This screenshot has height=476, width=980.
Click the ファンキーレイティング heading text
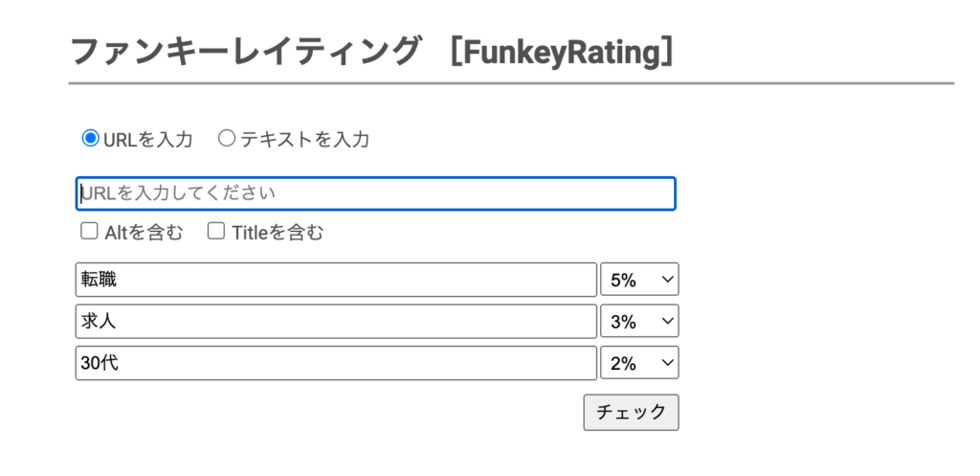(246, 52)
